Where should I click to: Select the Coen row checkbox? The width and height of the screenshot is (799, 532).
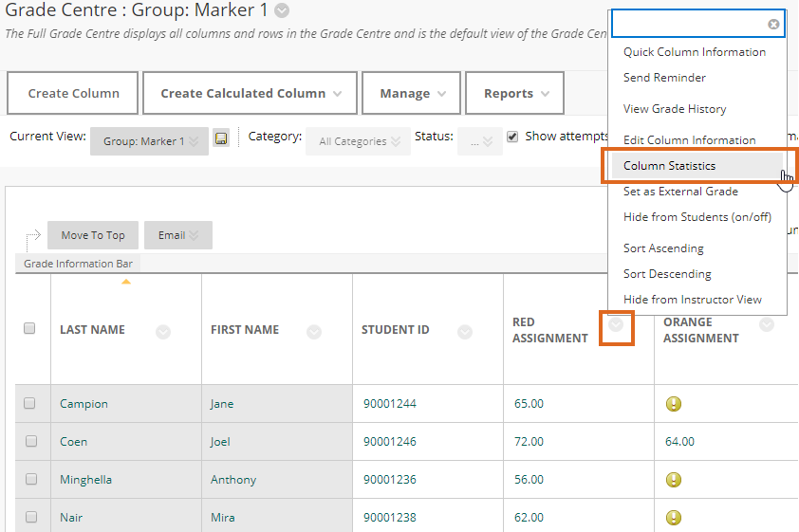(x=31, y=441)
